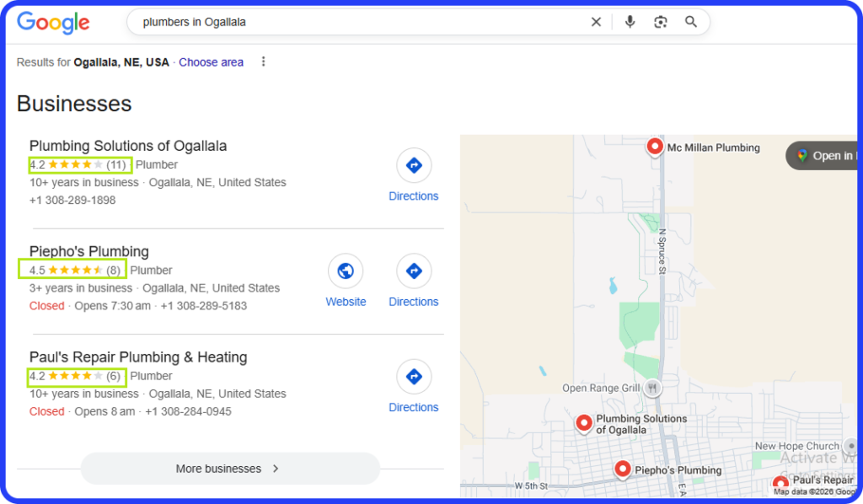Click the 4.2 (6) rating of Paul's Repair

(77, 377)
